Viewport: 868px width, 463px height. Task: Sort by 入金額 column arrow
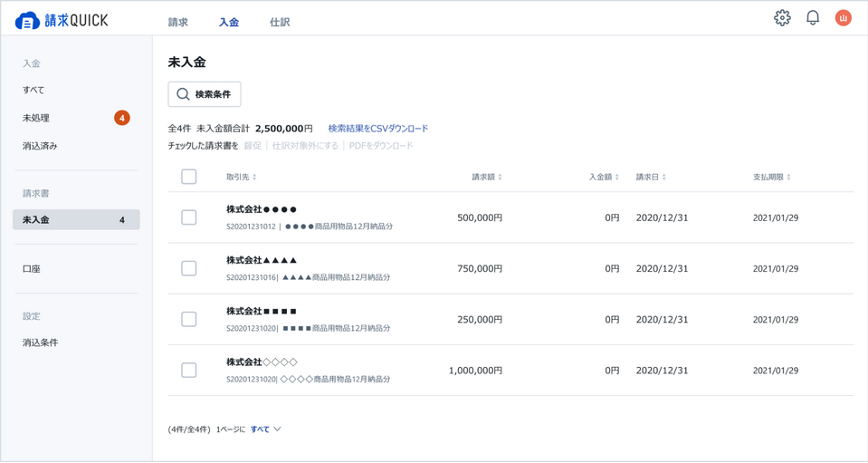[x=617, y=178]
